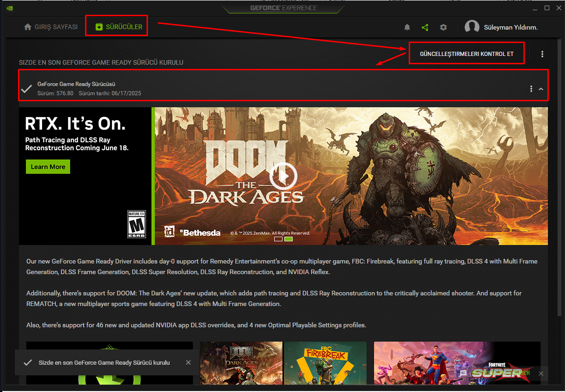Click the Sürüm tarihi: 06/17/2025 text
565x392 pixels.
click(x=110, y=93)
